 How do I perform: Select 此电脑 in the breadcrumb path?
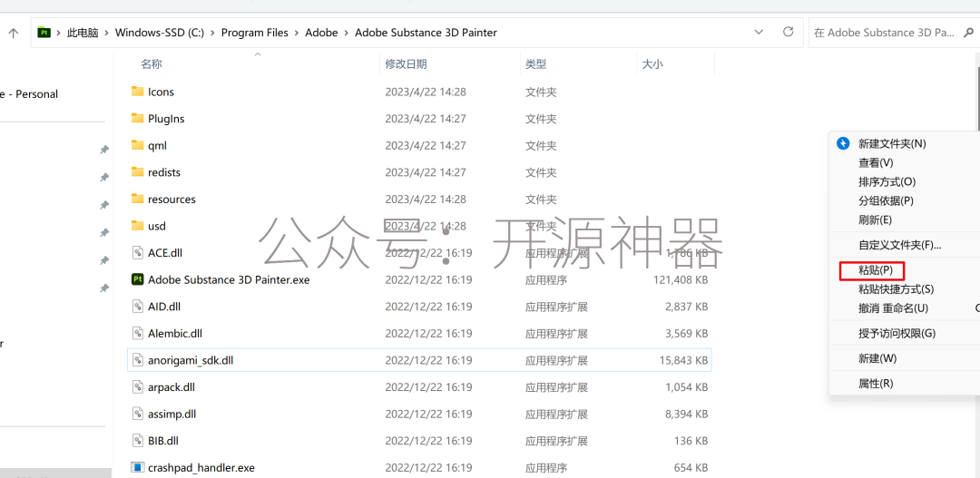tap(83, 33)
